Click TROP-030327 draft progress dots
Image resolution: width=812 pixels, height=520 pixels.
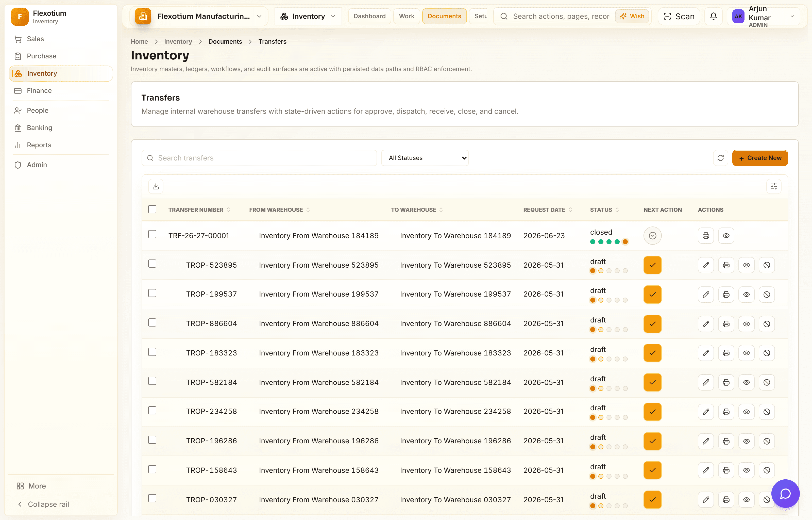click(608, 506)
